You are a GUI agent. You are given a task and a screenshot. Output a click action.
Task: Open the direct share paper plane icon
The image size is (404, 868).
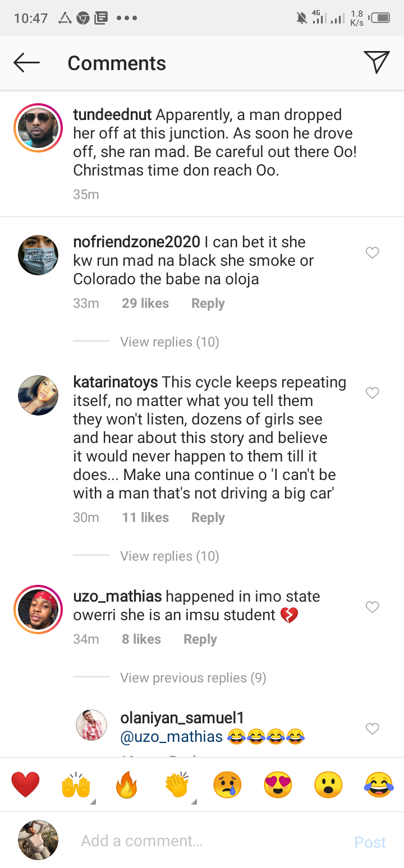point(376,62)
